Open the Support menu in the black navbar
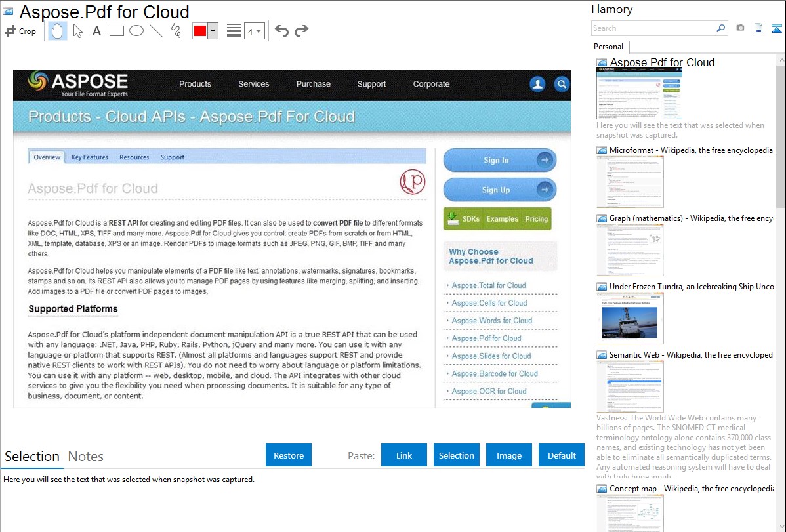Image resolution: width=786 pixels, height=532 pixels. pos(371,84)
